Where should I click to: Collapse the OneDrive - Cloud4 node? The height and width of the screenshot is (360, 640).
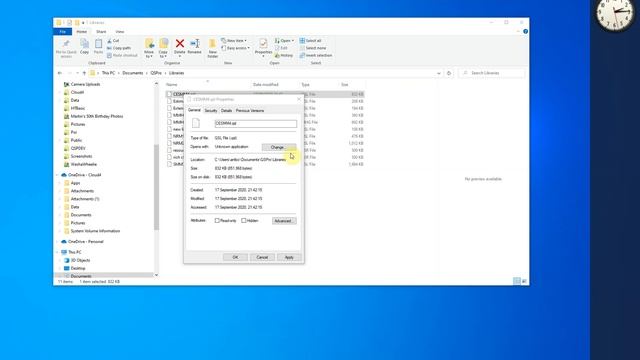tap(57, 175)
